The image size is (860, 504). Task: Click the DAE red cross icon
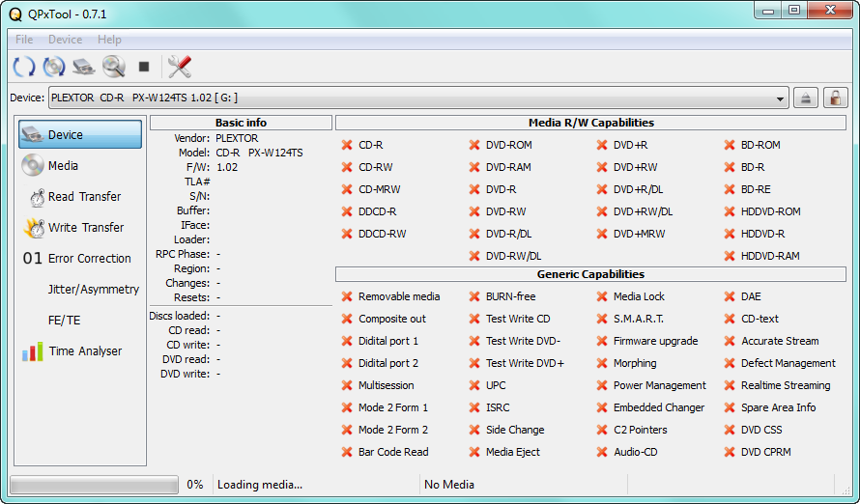[x=730, y=296]
